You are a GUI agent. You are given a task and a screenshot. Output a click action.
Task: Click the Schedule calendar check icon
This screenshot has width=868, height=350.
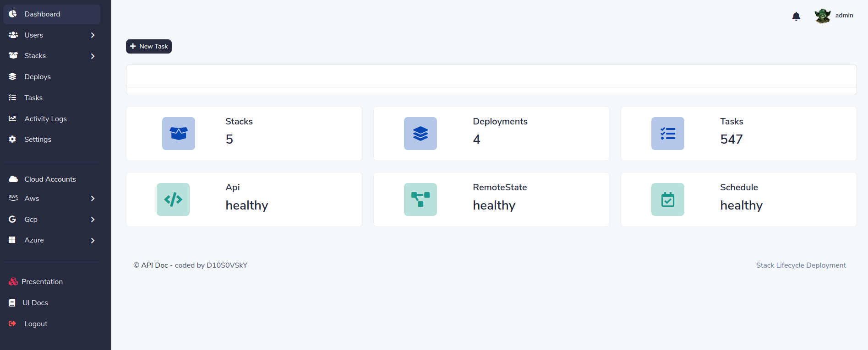pos(668,199)
